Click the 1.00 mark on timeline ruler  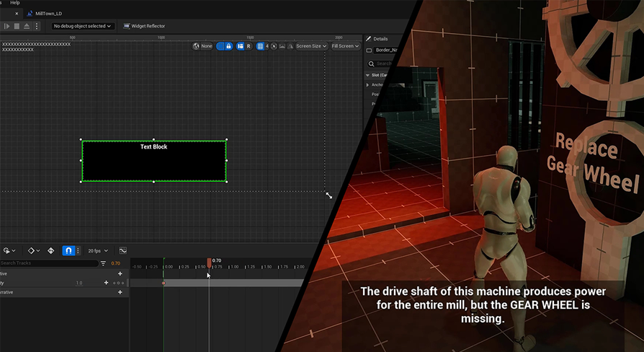[235, 266]
